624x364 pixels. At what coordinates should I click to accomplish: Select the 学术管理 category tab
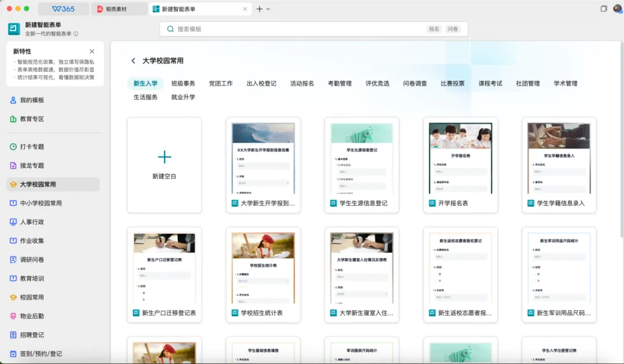(566, 84)
